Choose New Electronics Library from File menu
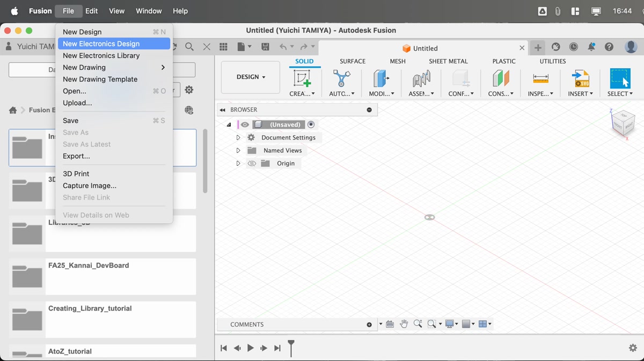The height and width of the screenshot is (361, 644). pyautogui.click(x=114, y=55)
